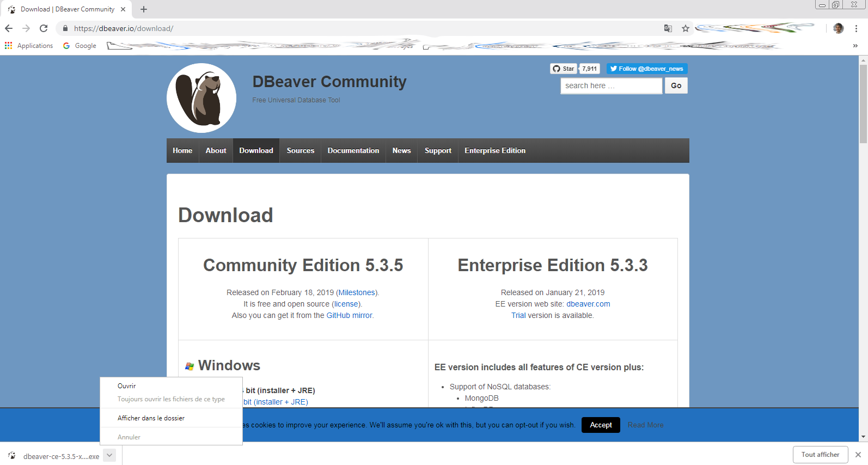
Task: Go to Enterprise Edition nav tab
Action: tap(494, 151)
